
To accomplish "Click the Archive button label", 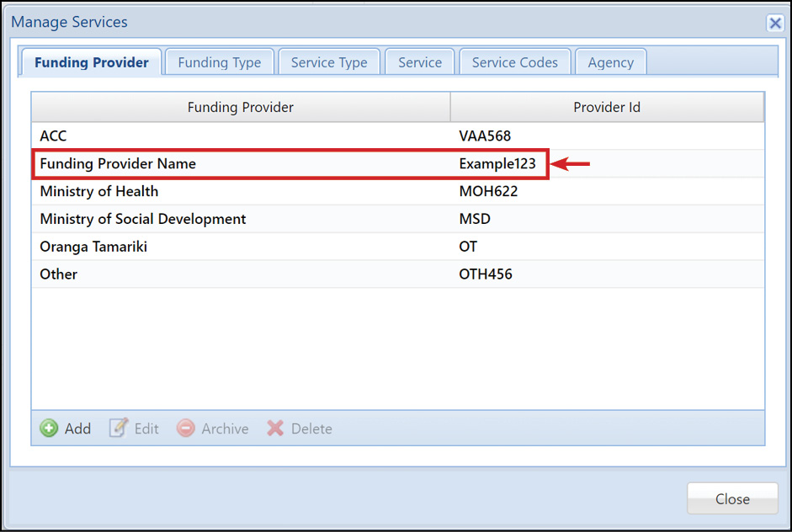I will tap(225, 428).
